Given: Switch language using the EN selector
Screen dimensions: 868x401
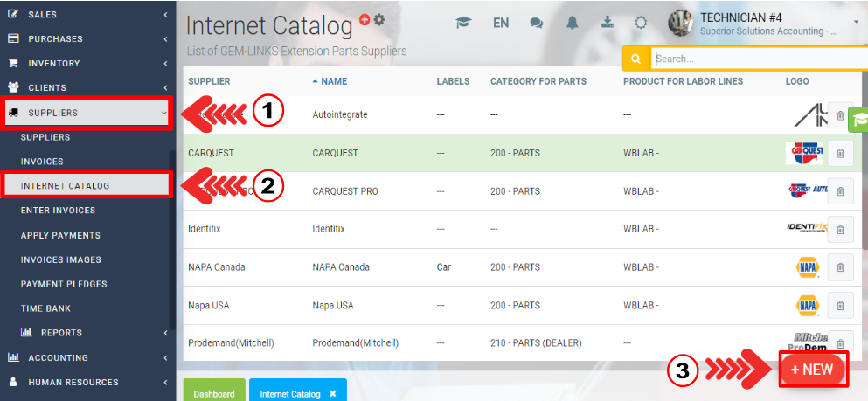Looking at the screenshot, I should [501, 23].
